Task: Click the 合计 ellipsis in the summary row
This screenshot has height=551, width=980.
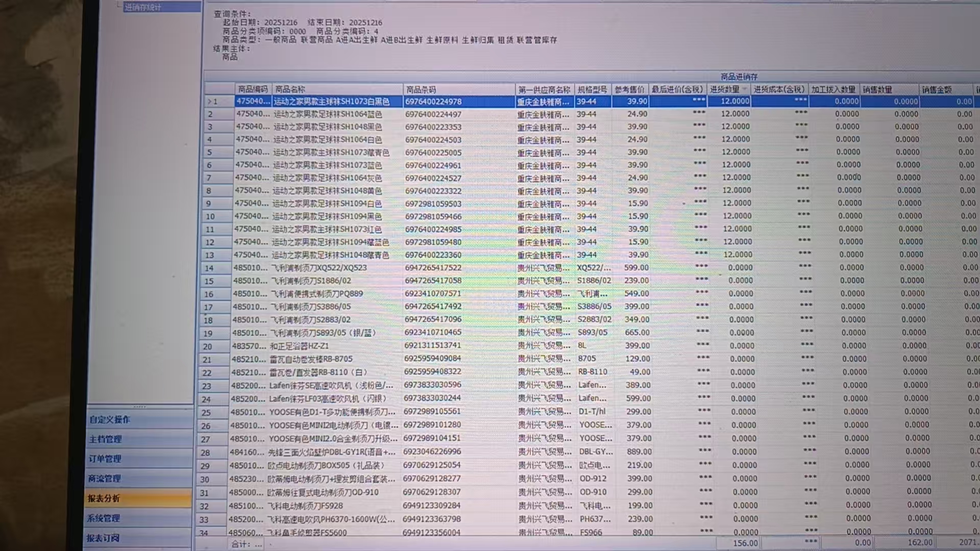Action: coord(258,544)
